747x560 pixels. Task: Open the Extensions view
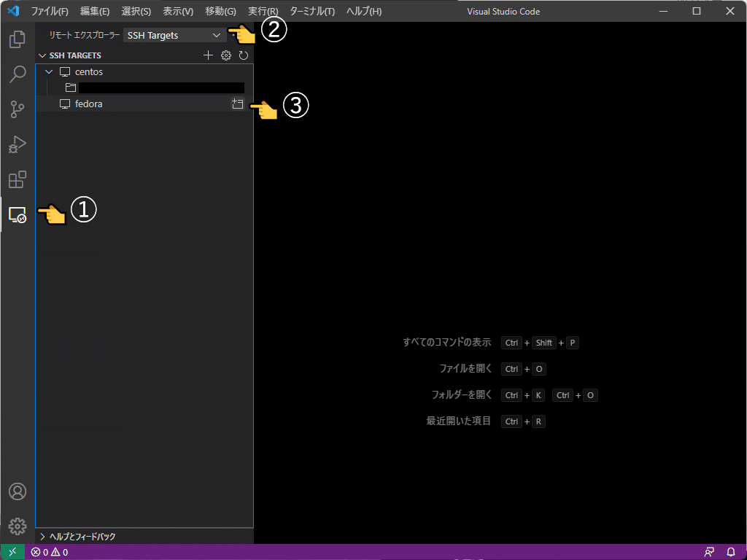coord(18,179)
